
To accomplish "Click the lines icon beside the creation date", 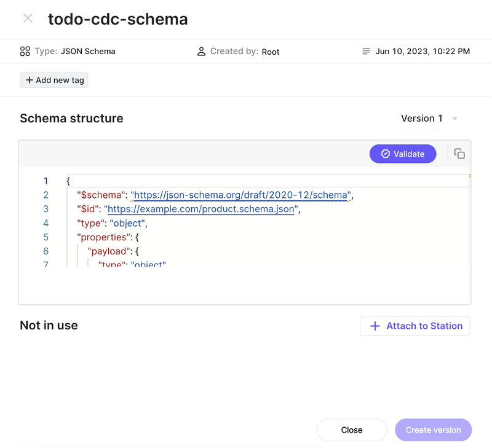I will pos(367,52).
